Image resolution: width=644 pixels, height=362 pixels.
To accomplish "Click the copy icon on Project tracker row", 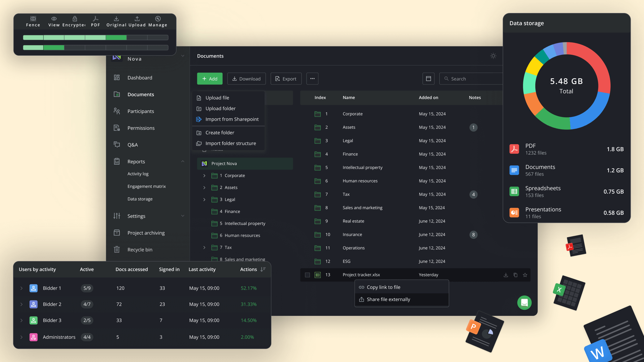I will pyautogui.click(x=515, y=275).
